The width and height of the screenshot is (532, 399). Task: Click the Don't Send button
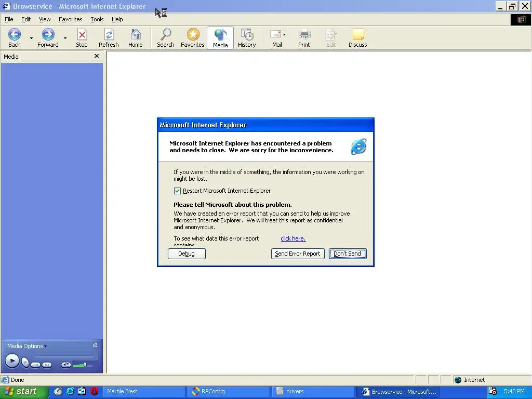point(348,254)
